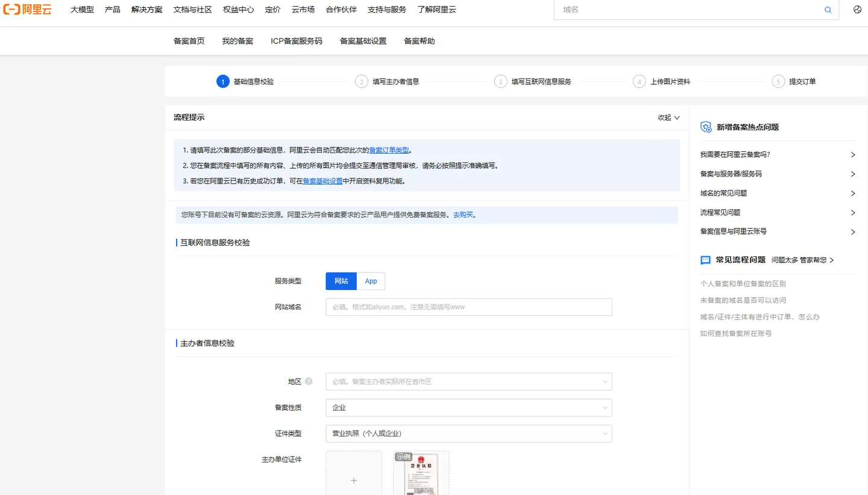This screenshot has width=868, height=495.
Task: Open 了解阿里云 menu
Action: (436, 10)
